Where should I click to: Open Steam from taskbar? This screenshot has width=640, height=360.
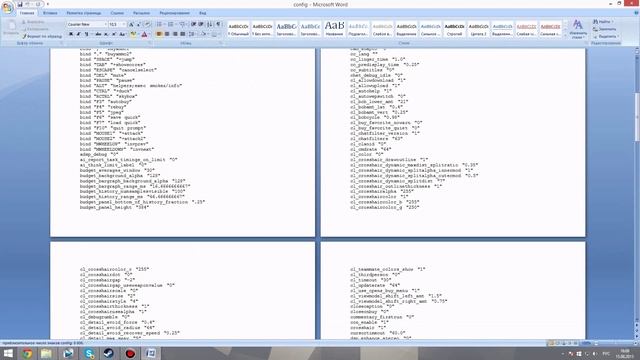(x=109, y=353)
